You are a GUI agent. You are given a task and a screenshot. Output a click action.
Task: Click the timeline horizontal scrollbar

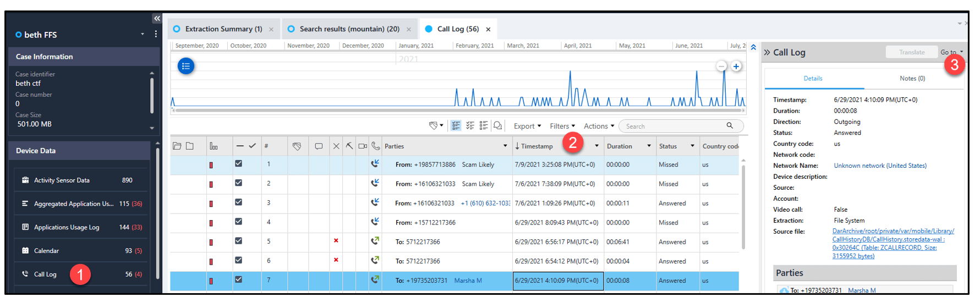click(458, 111)
